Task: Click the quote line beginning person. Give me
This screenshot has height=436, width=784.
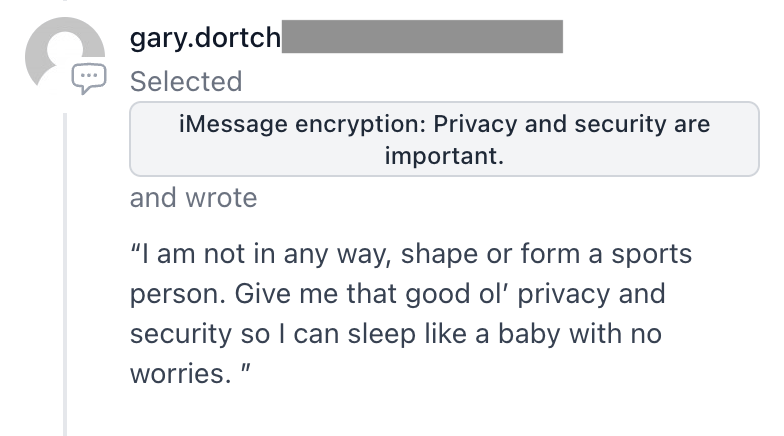Action: tap(398, 294)
